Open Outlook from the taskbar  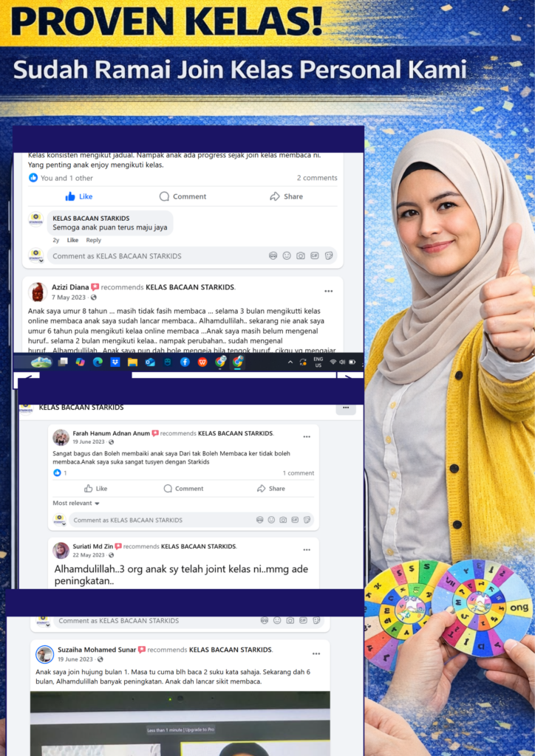(x=150, y=362)
